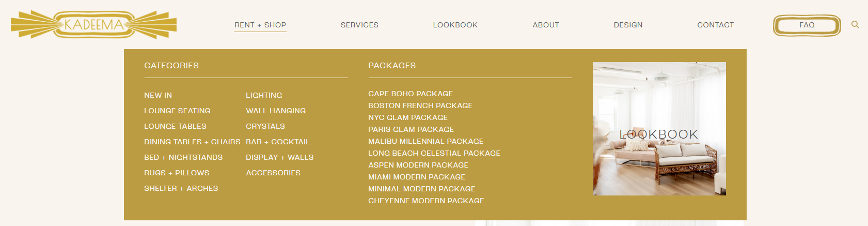This screenshot has height=226, width=868.
Task: Open the Contact page
Action: 715,25
